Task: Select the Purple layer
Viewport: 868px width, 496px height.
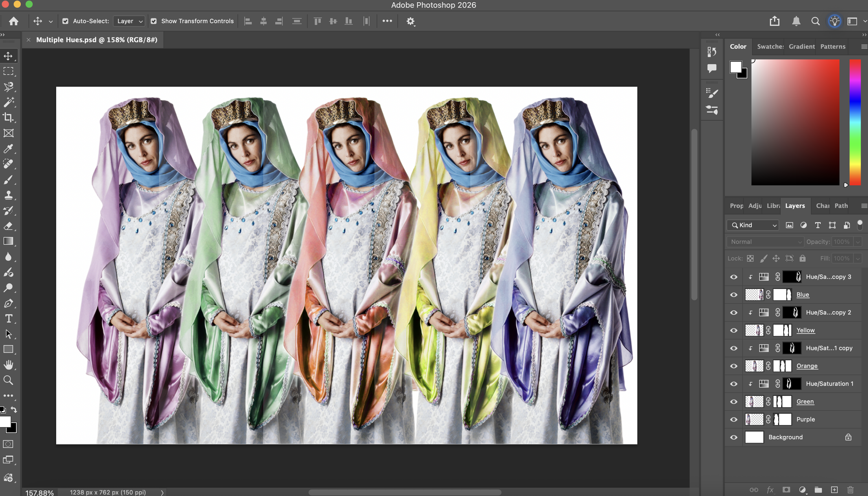Action: coord(806,419)
